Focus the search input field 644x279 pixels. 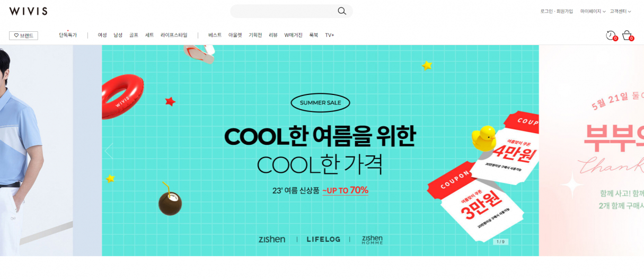click(x=284, y=11)
